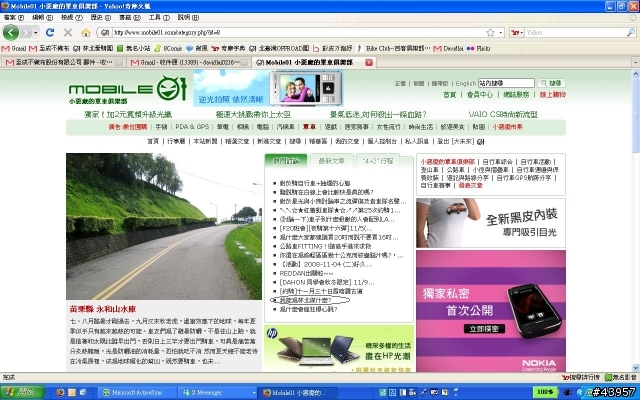
Task: Open the list-all-tabs dropdown
Action: click(x=635, y=62)
